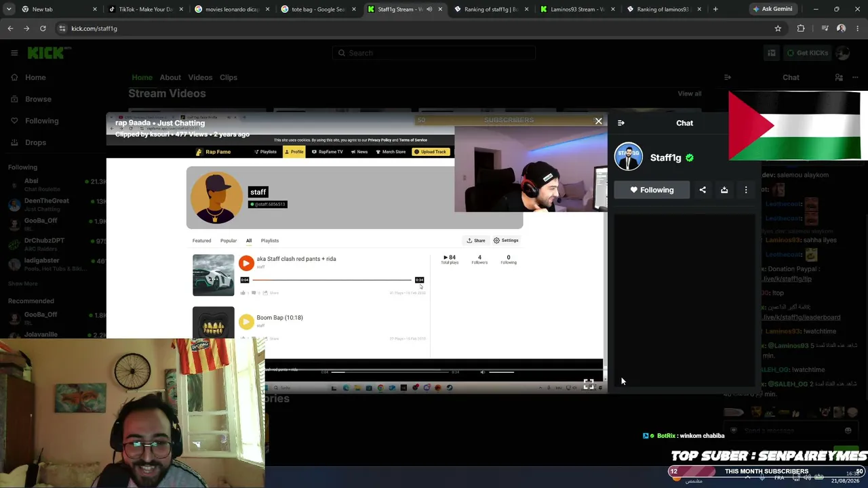Toggle the Kick sidebar with the hamburger icon
Viewport: 868px width, 488px height.
pos(14,53)
